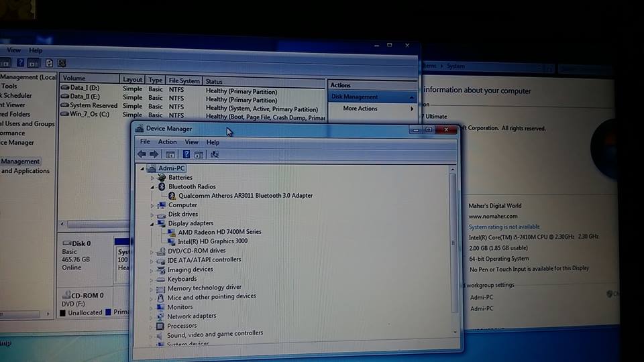The height and width of the screenshot is (362, 644).
Task: Click Scan for hardware changes toolbar icon
Action: (x=215, y=154)
